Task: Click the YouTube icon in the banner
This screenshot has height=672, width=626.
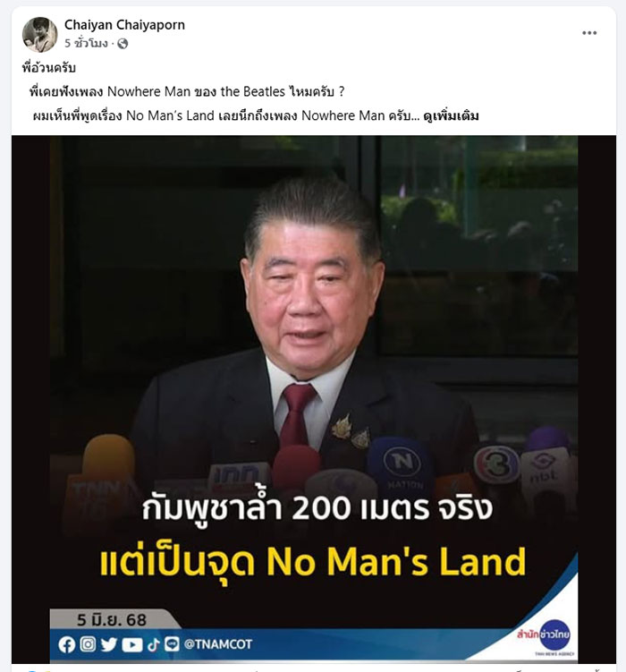Action: pos(131,644)
